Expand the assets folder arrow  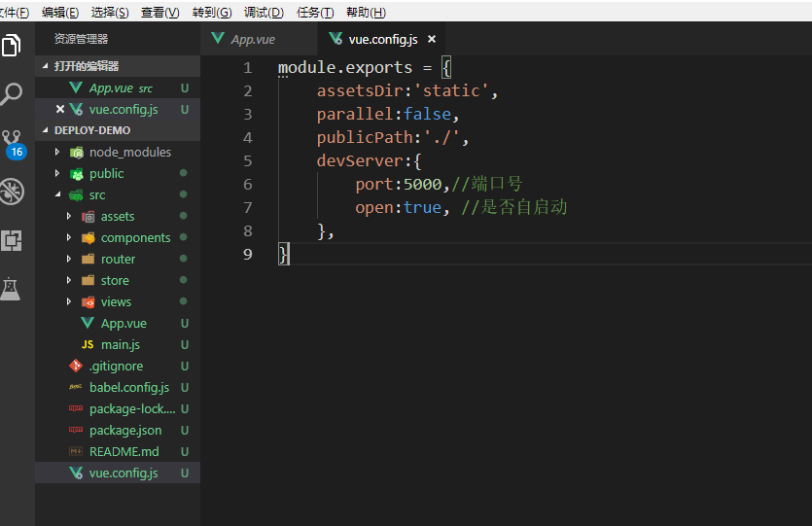69,217
